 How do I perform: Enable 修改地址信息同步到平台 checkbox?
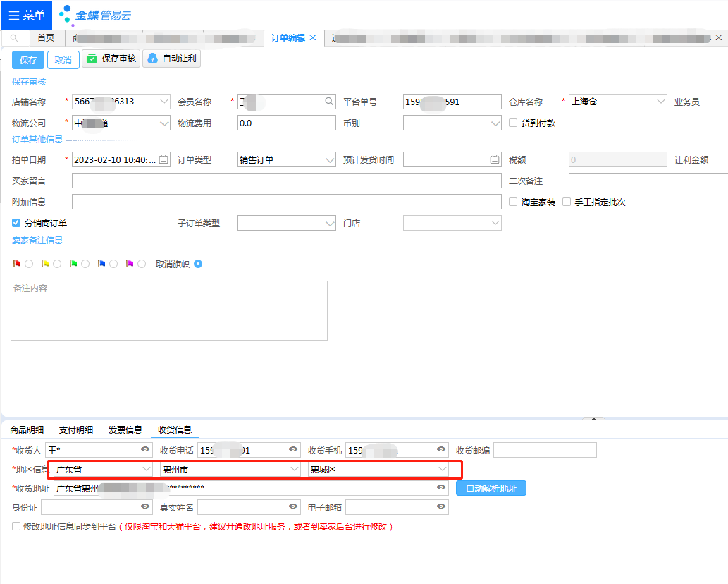16,526
